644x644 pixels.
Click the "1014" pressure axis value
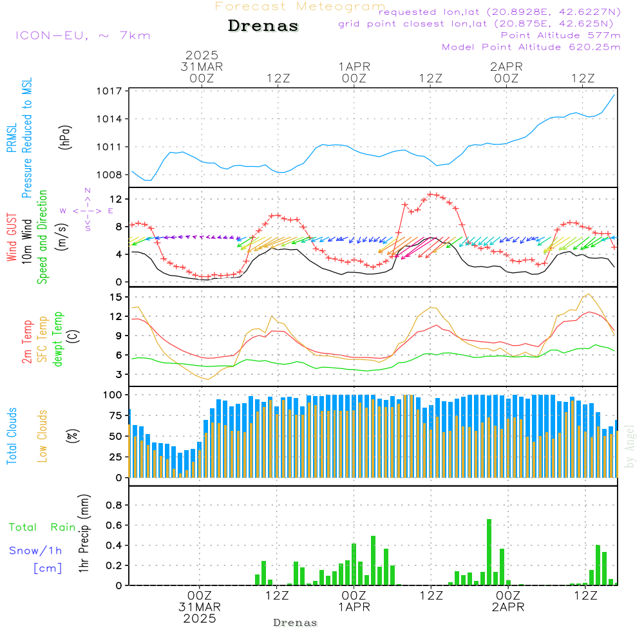(109, 119)
